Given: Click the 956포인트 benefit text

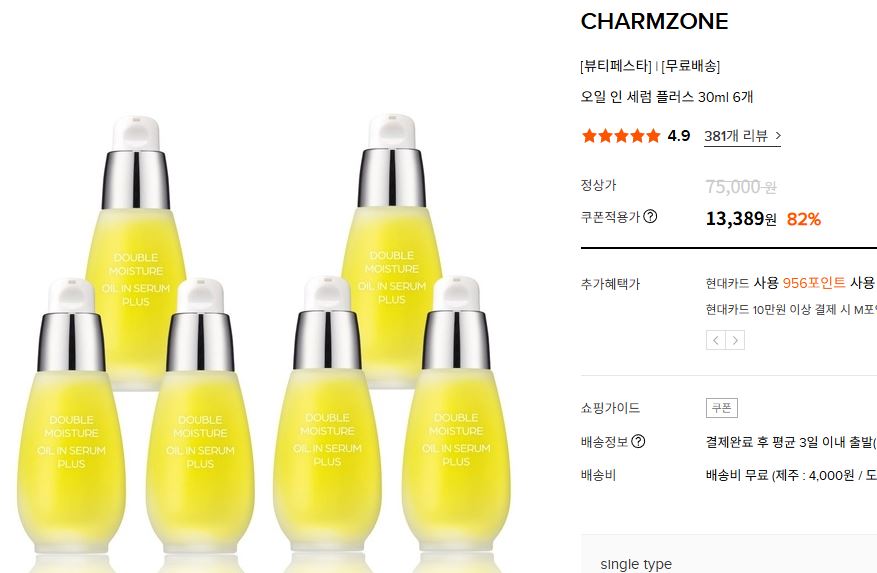Looking at the screenshot, I should point(814,283).
